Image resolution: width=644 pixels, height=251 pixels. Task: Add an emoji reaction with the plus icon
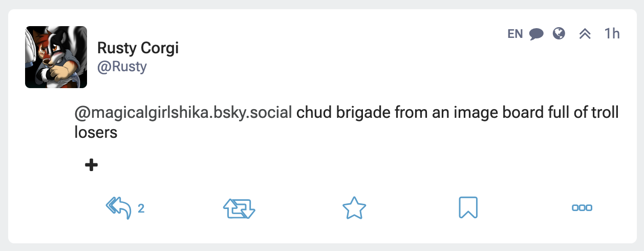point(91,165)
